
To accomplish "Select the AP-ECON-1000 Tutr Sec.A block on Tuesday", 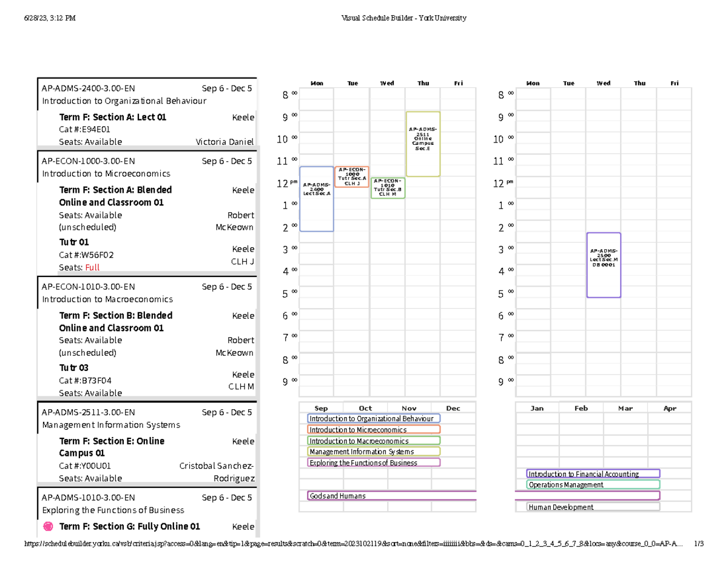I will tap(352, 176).
